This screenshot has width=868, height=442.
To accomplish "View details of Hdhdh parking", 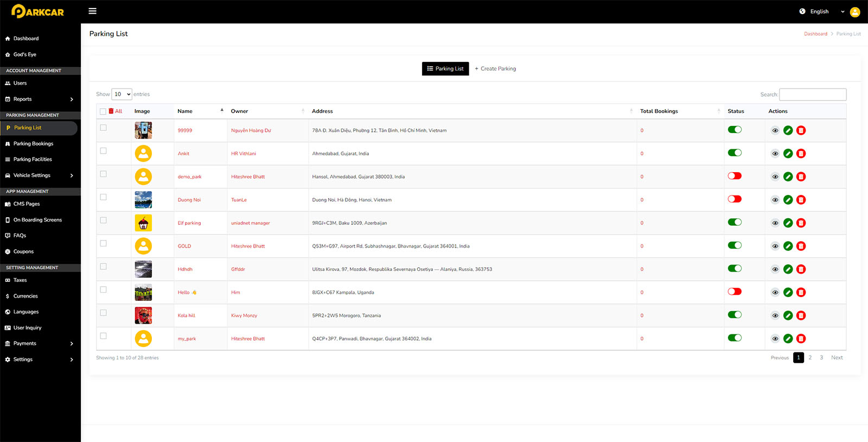I will [775, 269].
